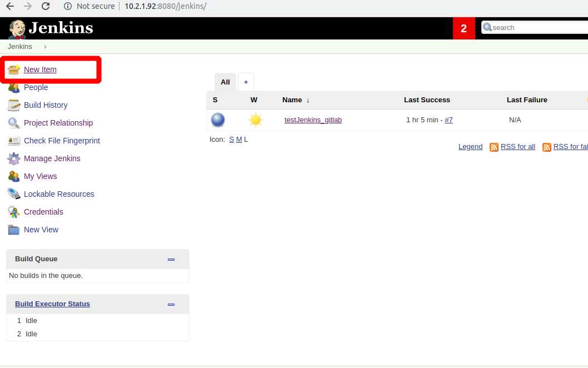
Task: Set icon size to S
Action: (x=231, y=140)
